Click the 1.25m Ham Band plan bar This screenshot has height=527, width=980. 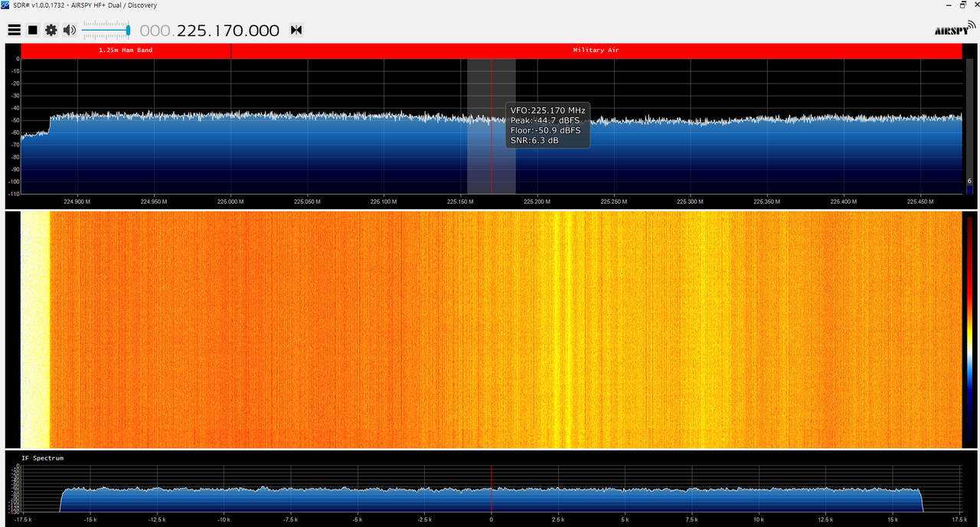tap(126, 51)
